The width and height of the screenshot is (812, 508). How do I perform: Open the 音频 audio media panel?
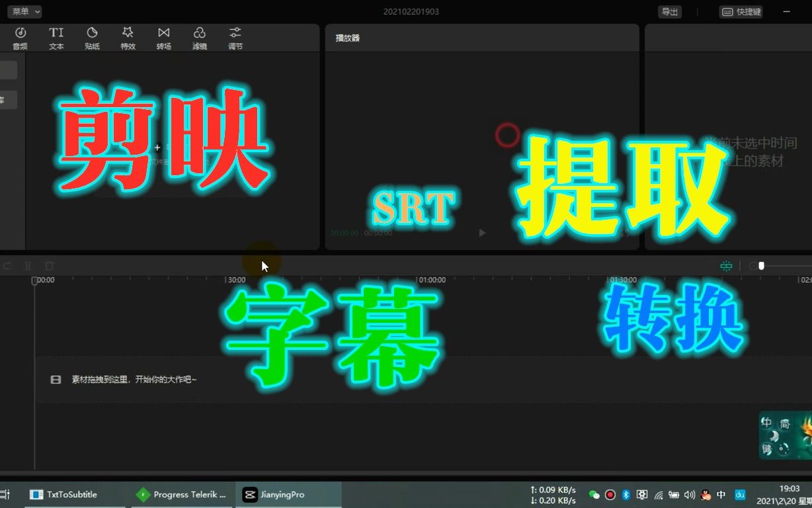(20, 37)
